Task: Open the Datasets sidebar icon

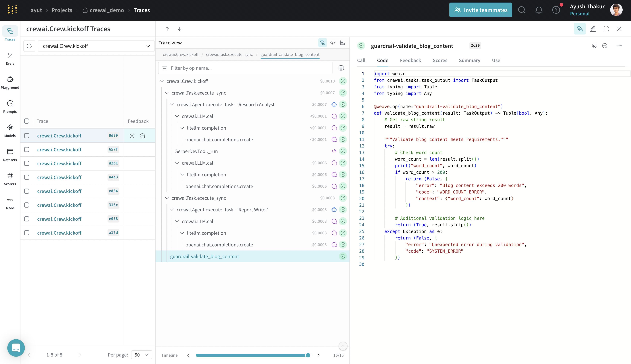Action: 10,154
